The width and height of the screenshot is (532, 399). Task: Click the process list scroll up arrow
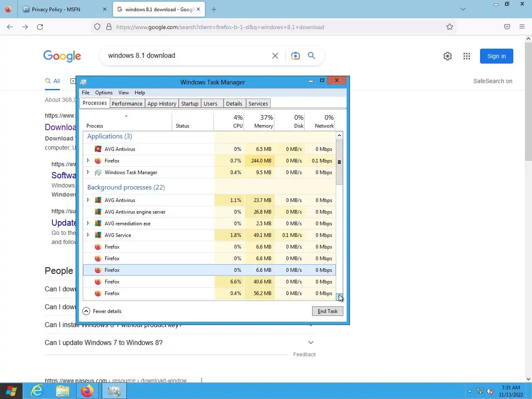click(x=339, y=135)
